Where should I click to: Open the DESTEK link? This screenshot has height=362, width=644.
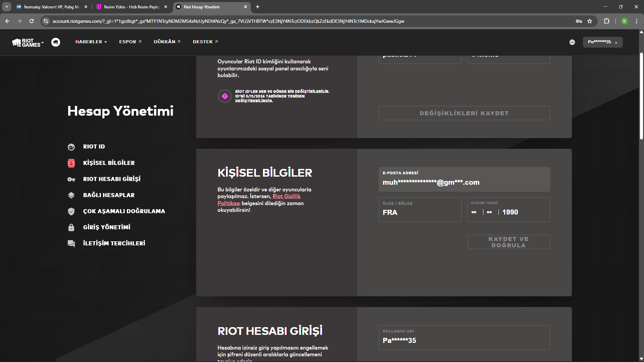[x=205, y=42]
